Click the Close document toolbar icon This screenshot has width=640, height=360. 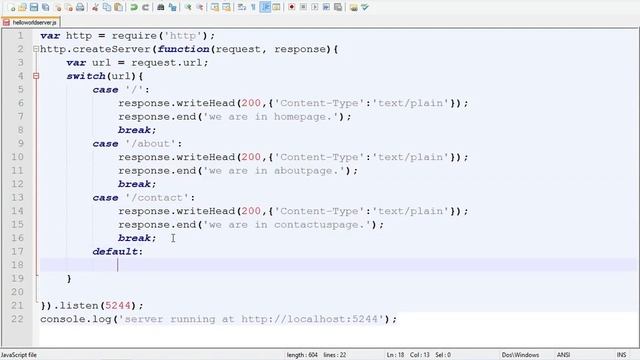(58, 7)
